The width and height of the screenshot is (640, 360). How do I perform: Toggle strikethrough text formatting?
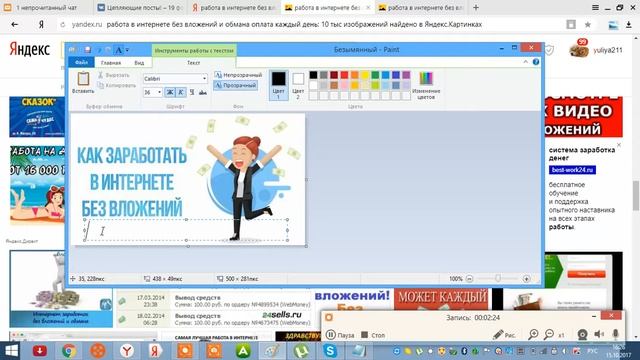pos(202,92)
